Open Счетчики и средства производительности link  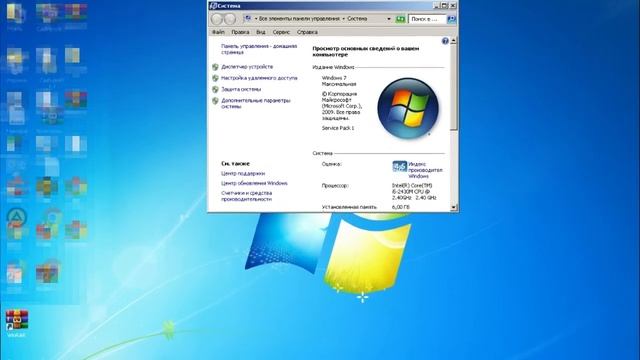coord(247,196)
